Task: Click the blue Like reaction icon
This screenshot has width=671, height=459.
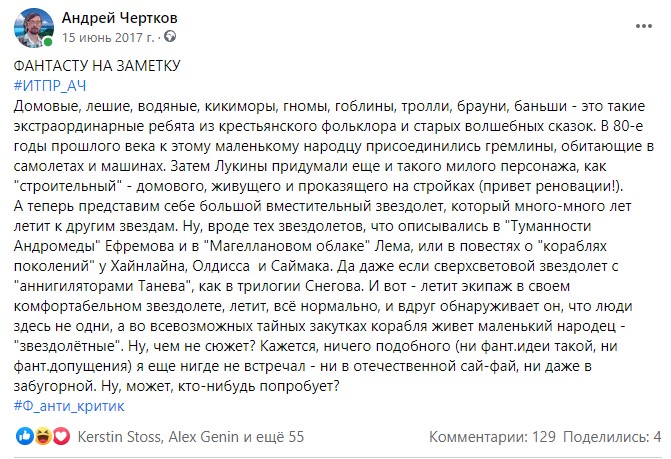Action: tap(23, 437)
